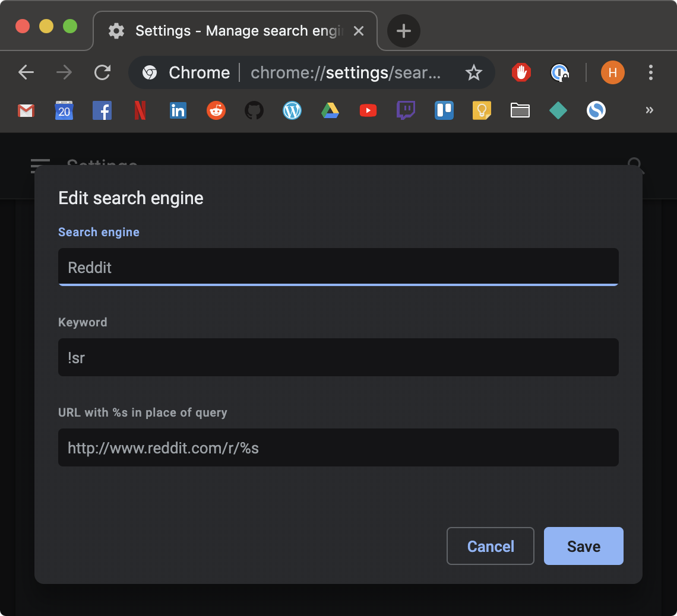Open the bookmarks folder icon
The height and width of the screenshot is (616, 677).
[x=520, y=111]
